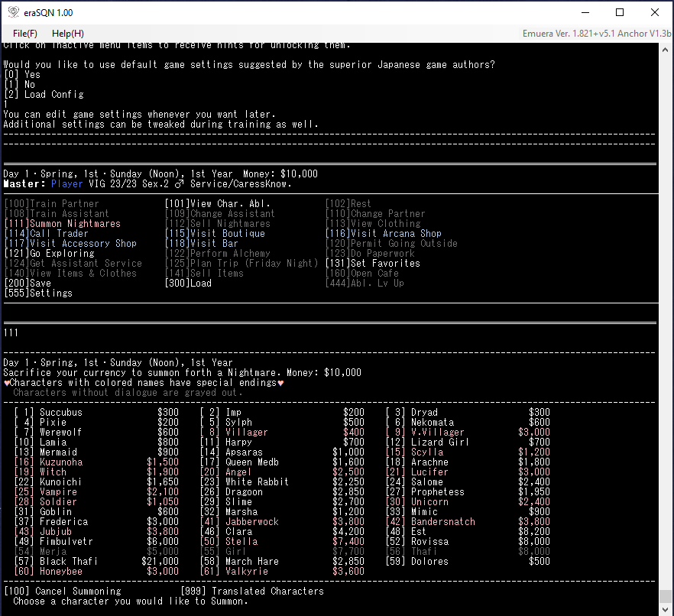Image resolution: width=674 pixels, height=616 pixels.
Task: Open the Help(H) menu
Action: (x=68, y=34)
